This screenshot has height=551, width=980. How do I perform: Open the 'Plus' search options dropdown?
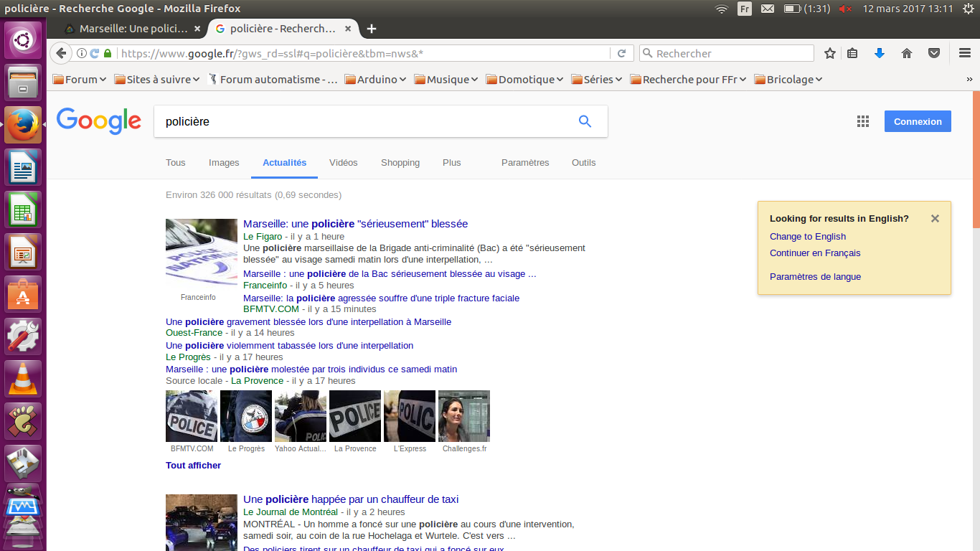pos(452,163)
